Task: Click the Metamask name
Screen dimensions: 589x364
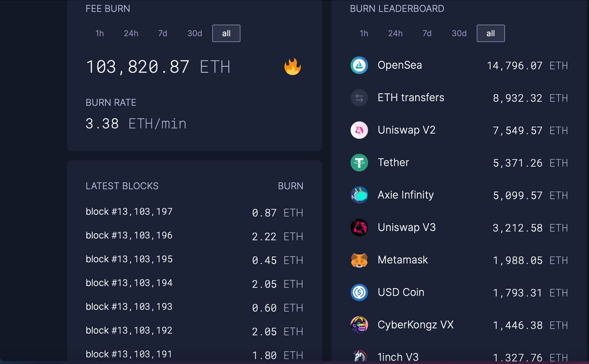Action: click(402, 260)
